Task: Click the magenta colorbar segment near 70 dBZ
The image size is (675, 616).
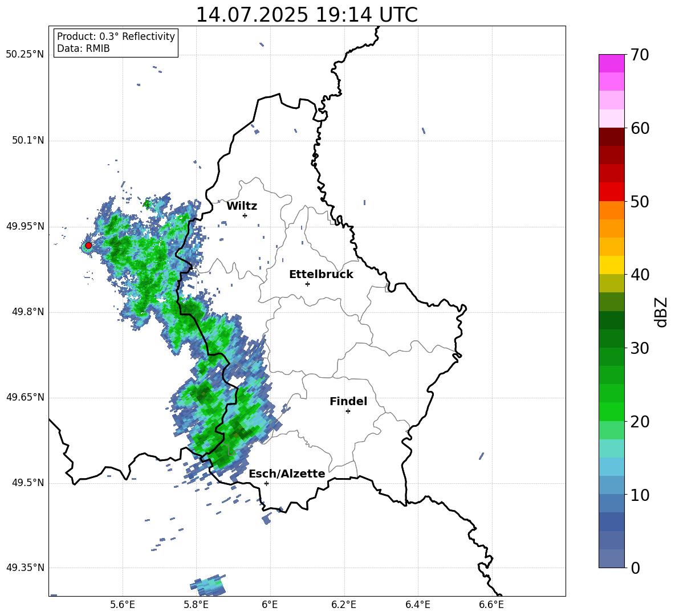Action: (x=612, y=64)
